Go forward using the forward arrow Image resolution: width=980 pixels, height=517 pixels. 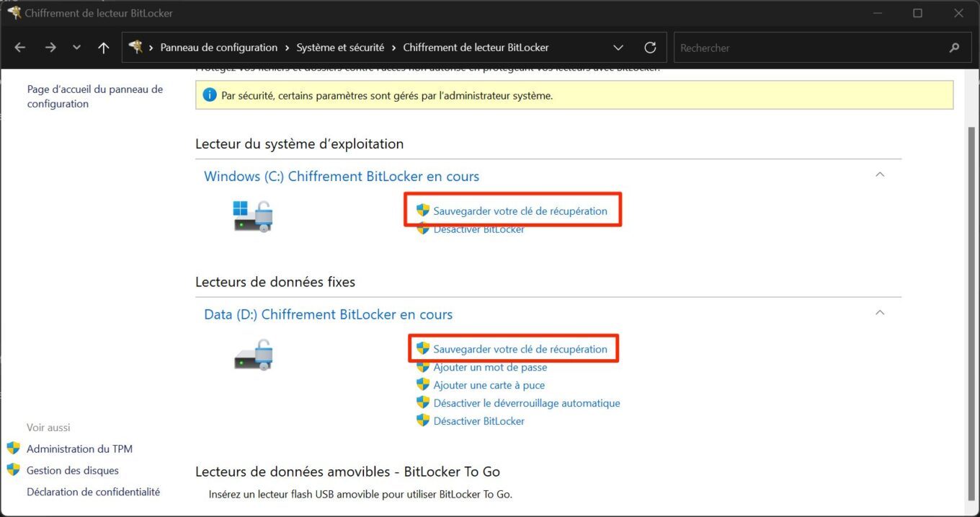[x=50, y=48]
